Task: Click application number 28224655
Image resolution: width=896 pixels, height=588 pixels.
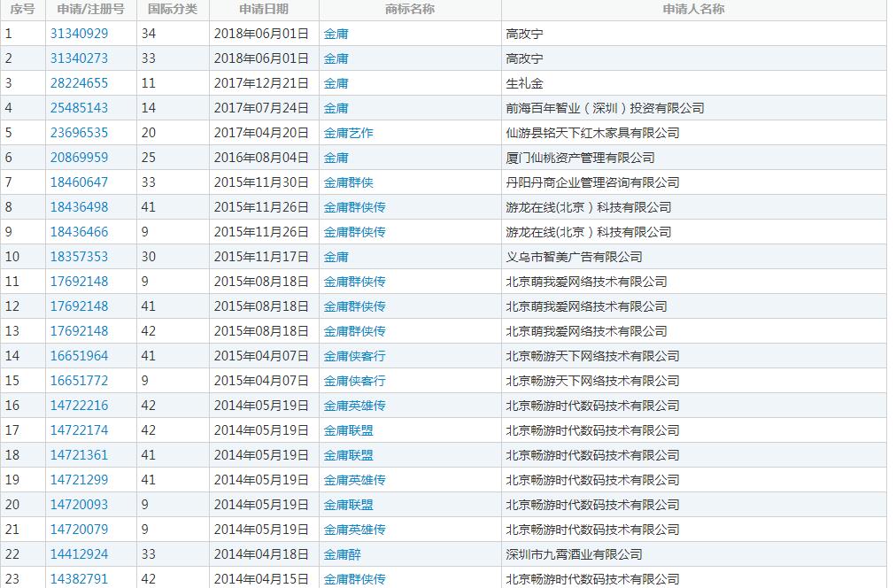Action: point(79,83)
